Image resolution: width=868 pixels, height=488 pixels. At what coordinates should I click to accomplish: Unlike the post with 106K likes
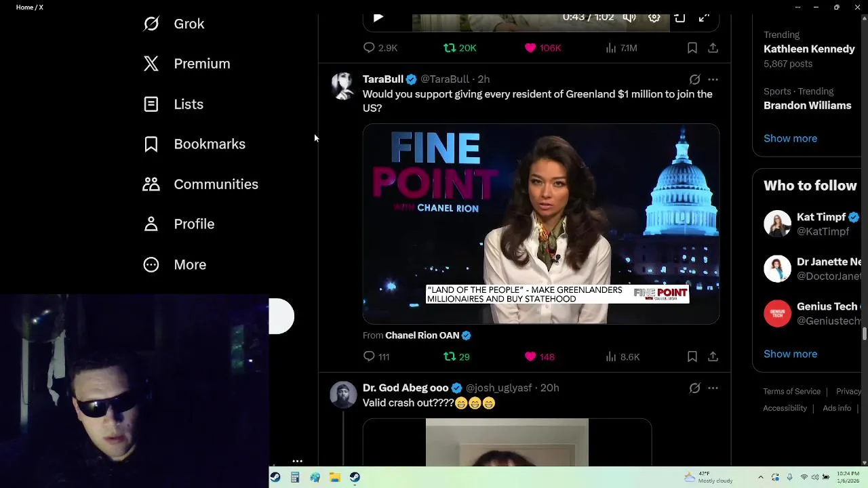[x=542, y=48]
